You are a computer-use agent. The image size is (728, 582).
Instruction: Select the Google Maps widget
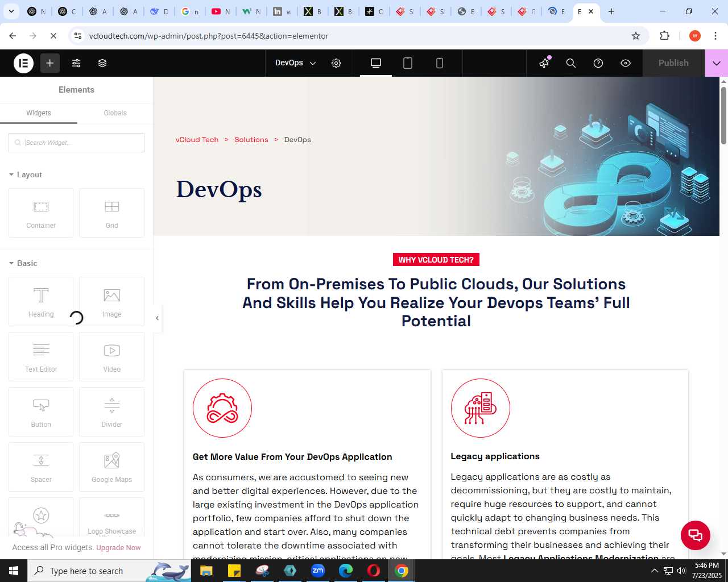[x=112, y=467]
